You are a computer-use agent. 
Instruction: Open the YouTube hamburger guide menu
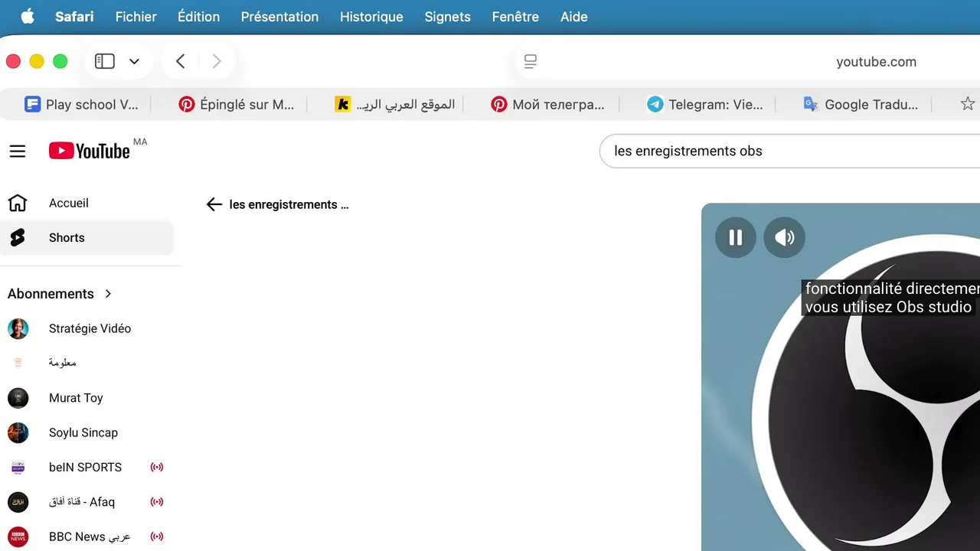pyautogui.click(x=18, y=152)
